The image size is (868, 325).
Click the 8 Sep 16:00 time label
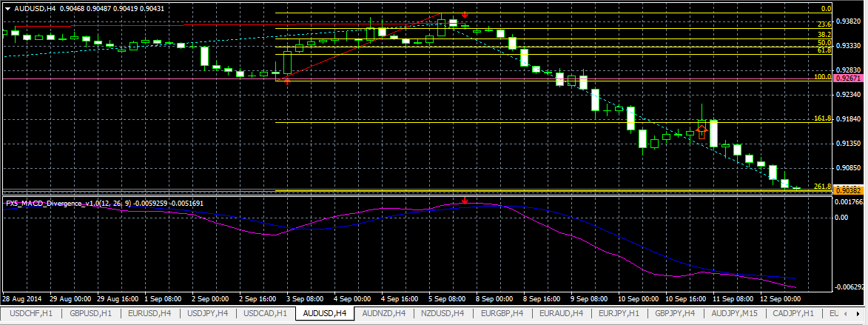point(543,299)
